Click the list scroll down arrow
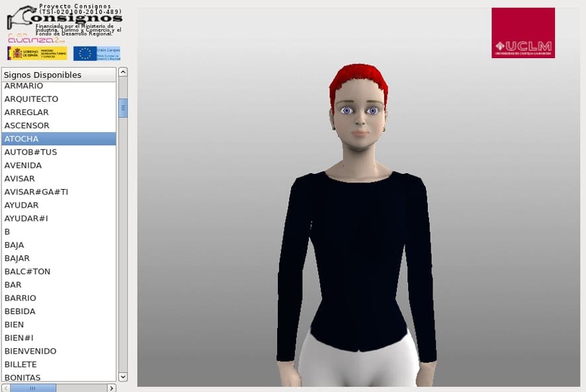The height and width of the screenshot is (392, 586). (123, 376)
